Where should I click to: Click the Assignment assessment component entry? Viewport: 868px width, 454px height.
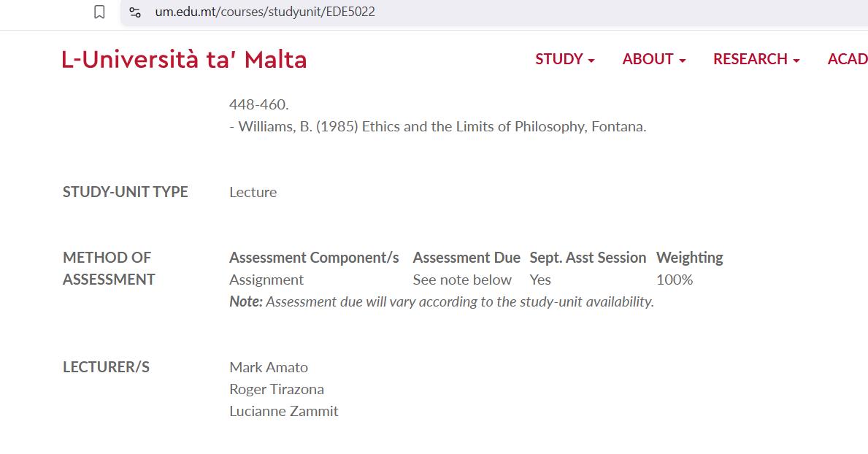point(266,280)
